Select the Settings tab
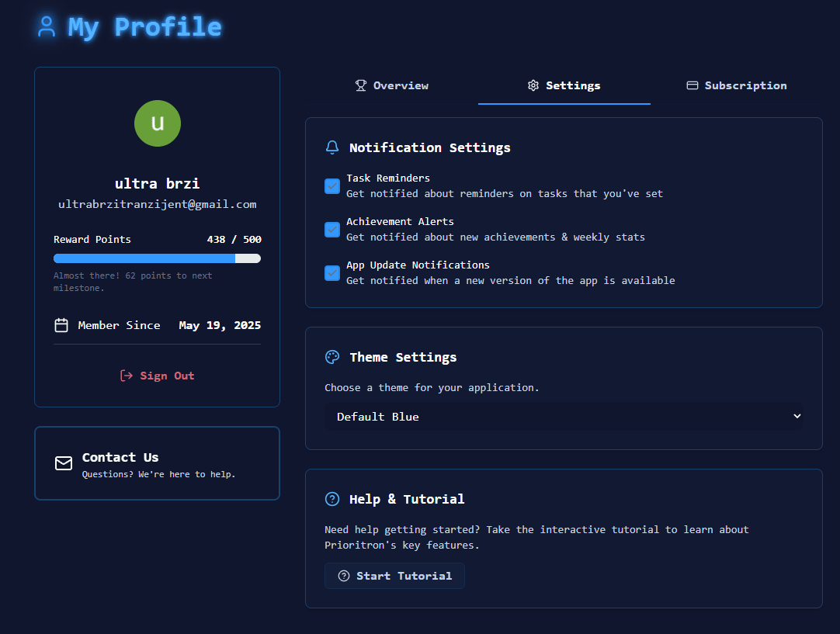This screenshot has height=634, width=840. coord(564,85)
